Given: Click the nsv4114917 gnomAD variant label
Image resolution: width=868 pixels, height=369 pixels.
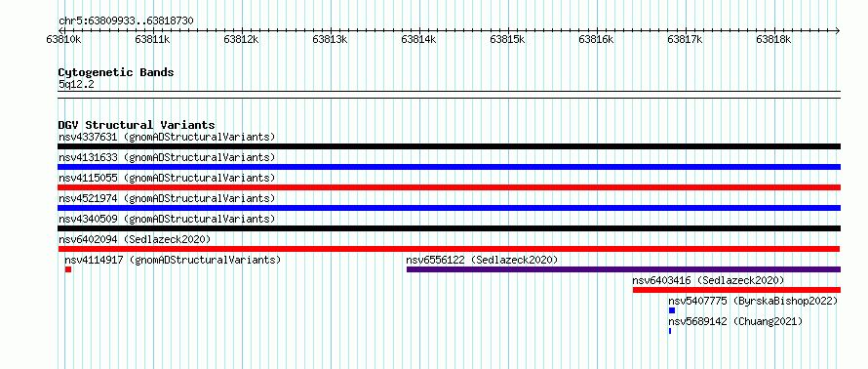Looking at the screenshot, I should pyautogui.click(x=173, y=260).
